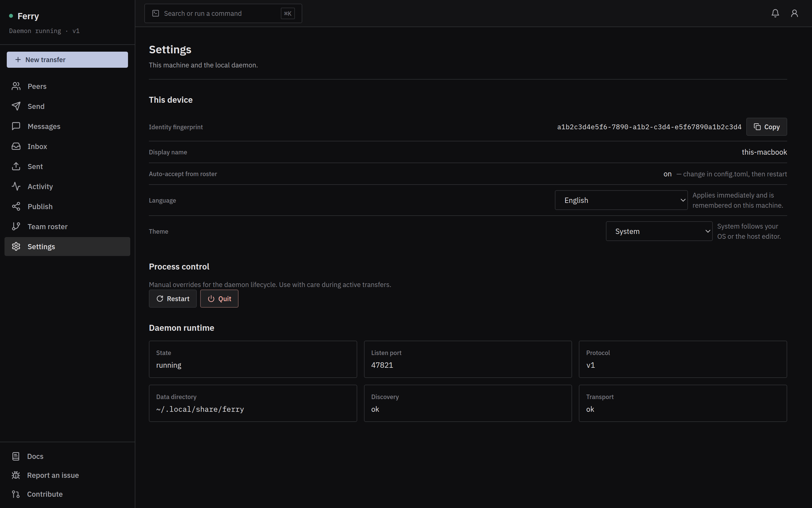Focus the Search or run a command field
The image size is (812, 508).
pos(223,14)
